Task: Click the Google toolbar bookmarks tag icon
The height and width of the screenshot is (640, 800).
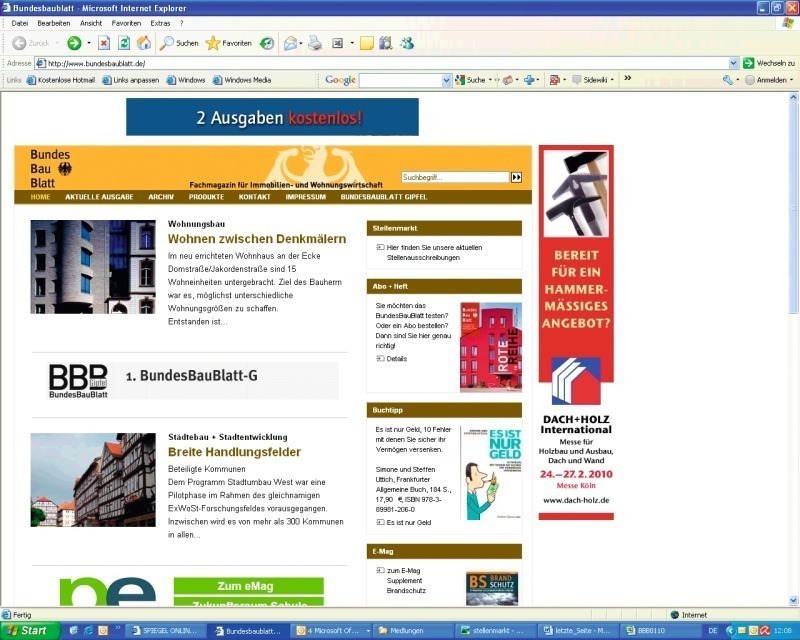Action: 508,80
